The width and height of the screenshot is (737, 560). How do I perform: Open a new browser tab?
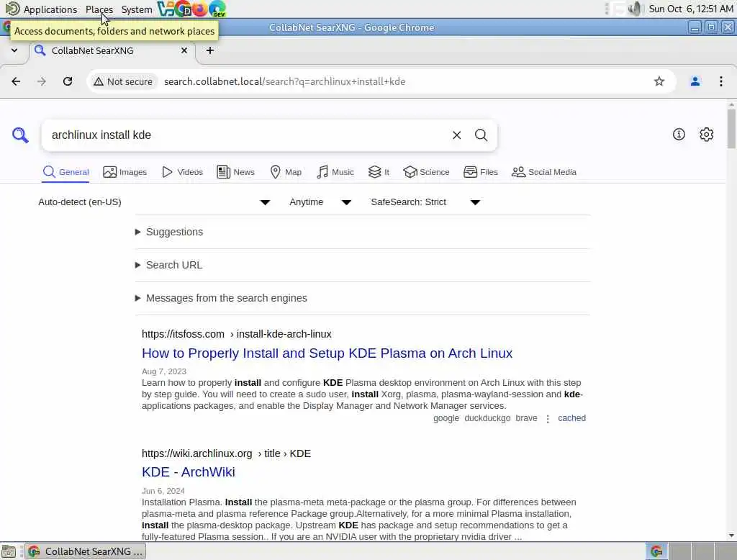tap(210, 50)
